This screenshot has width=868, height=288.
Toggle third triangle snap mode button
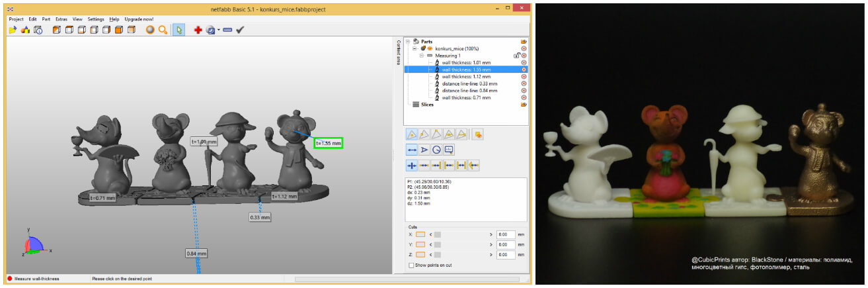coord(436,134)
